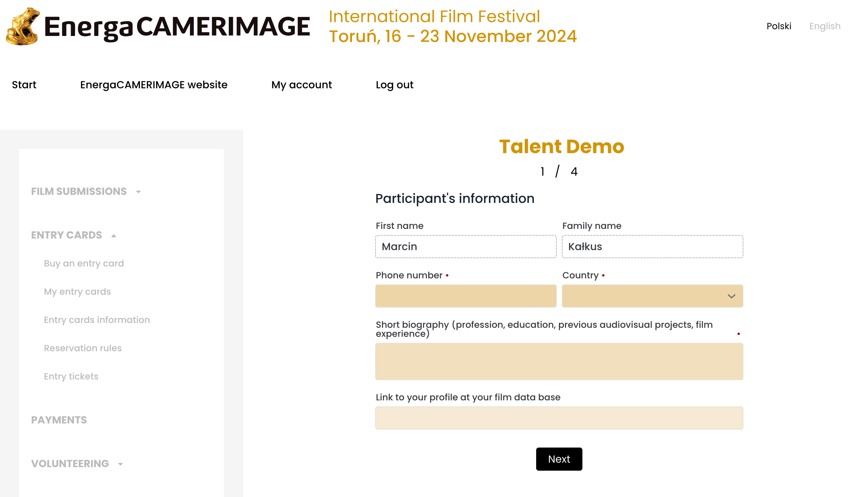
Task: Go to My account
Action: (302, 85)
